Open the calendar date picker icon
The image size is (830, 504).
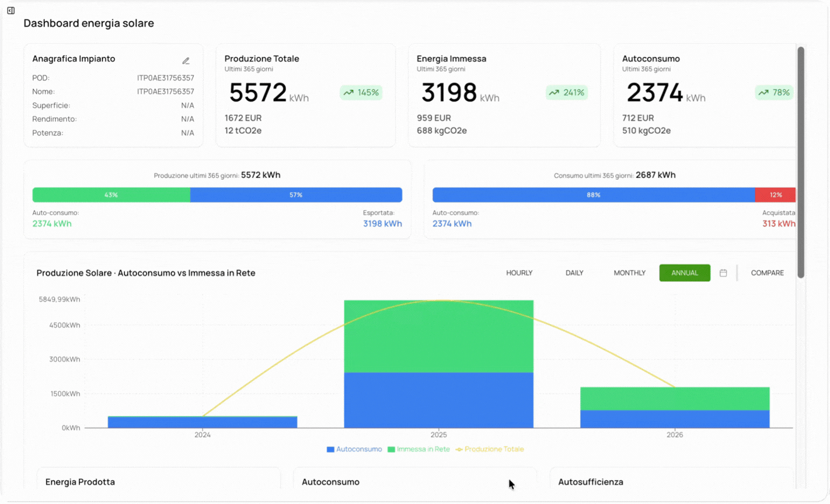coord(723,273)
